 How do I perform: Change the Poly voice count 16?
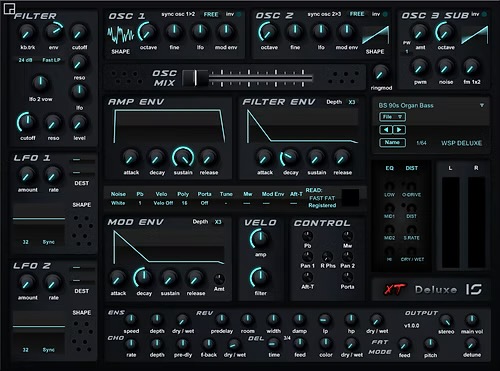coord(184,203)
